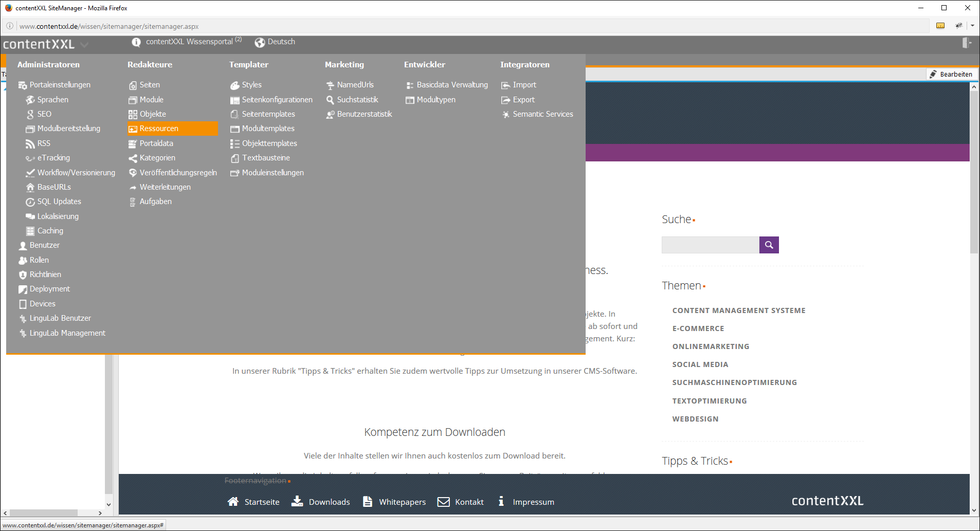Open the CONTENT MANAGEMENT SYSTEME topic link
Screen dimensions: 980x531
tap(739, 310)
